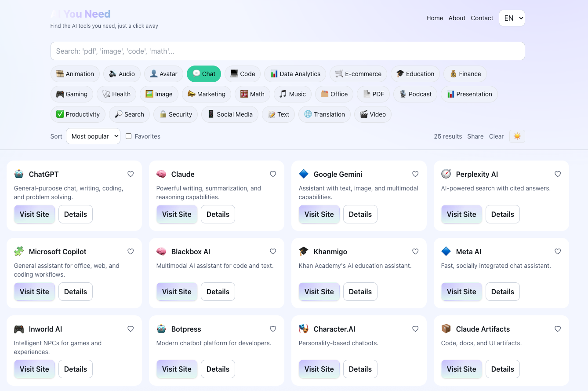Filter by Music category
This screenshot has height=391, width=588.
[x=293, y=94]
